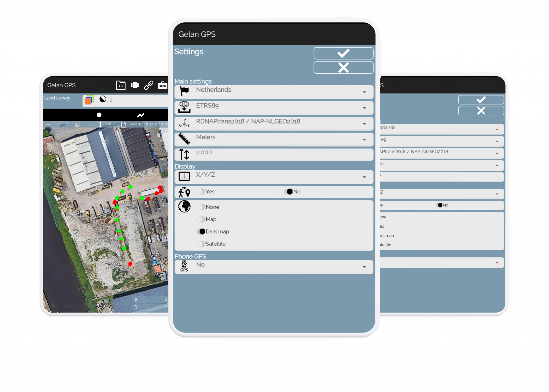The height and width of the screenshot is (392, 549).
Task: Open the toolbox settings icon
Action: (163, 85)
